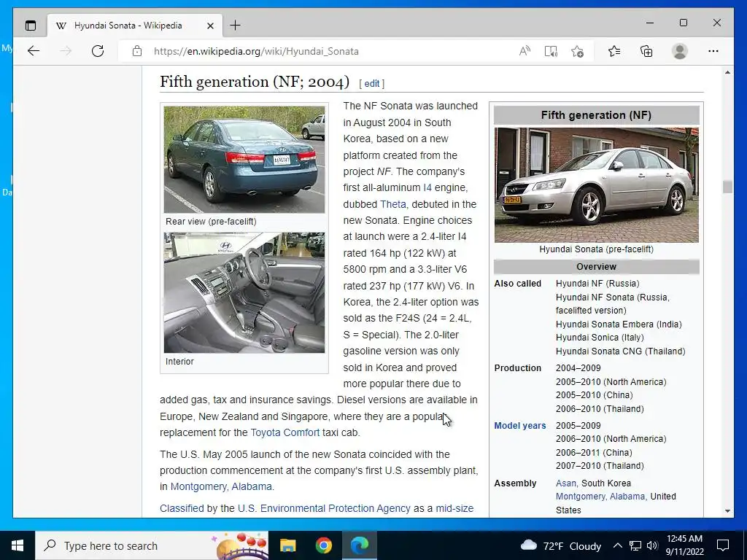
Task: Open the notification center icon
Action: 723,545
